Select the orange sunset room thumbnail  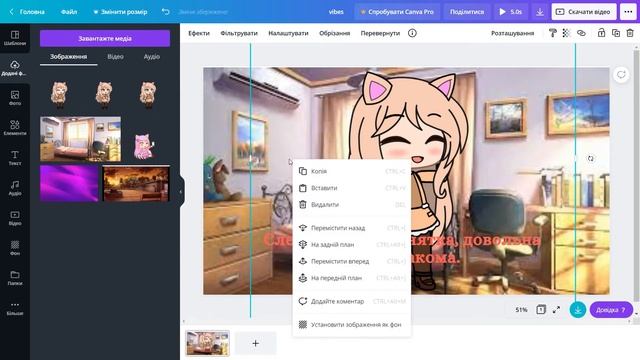click(136, 183)
